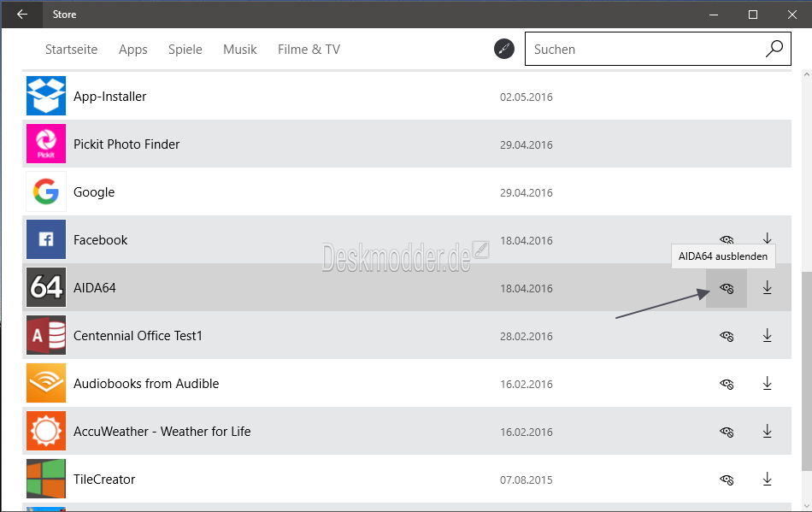812x512 pixels.
Task: Download TileCreator via the arrow icon
Action: pos(767,480)
